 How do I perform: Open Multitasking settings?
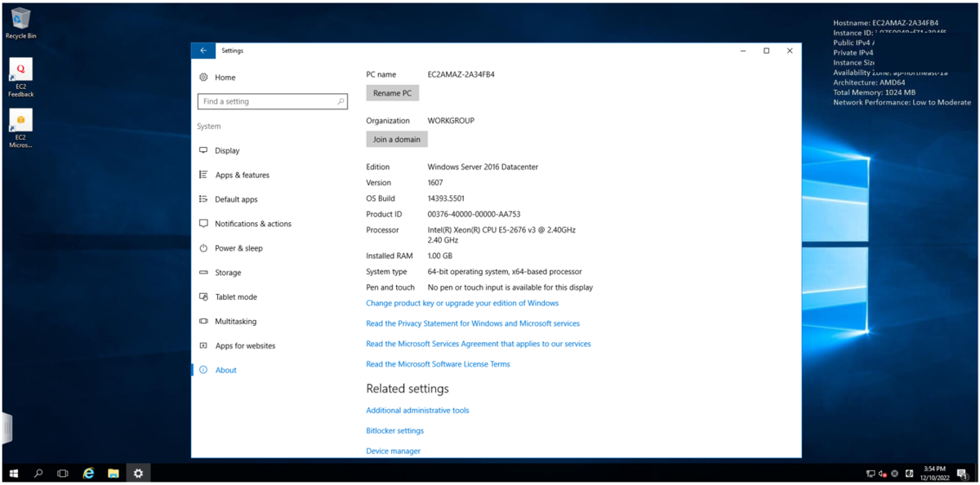pyautogui.click(x=235, y=322)
